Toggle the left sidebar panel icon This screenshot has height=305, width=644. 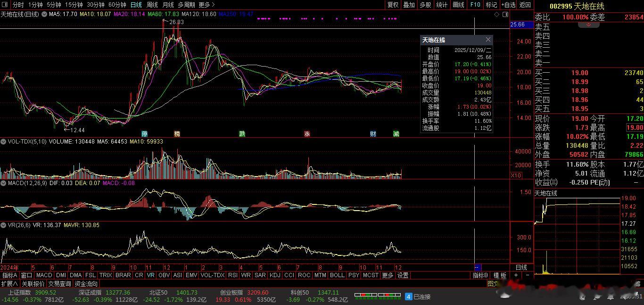[x=5, y=5]
